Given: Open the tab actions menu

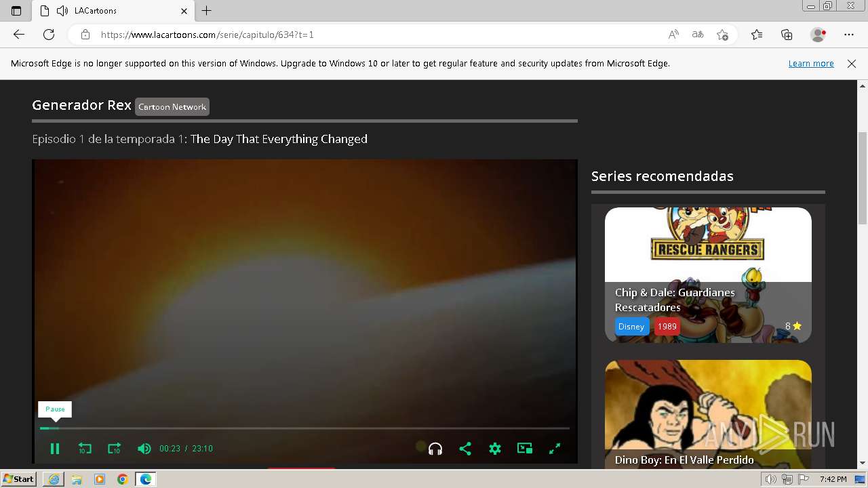Looking at the screenshot, I should point(16,11).
